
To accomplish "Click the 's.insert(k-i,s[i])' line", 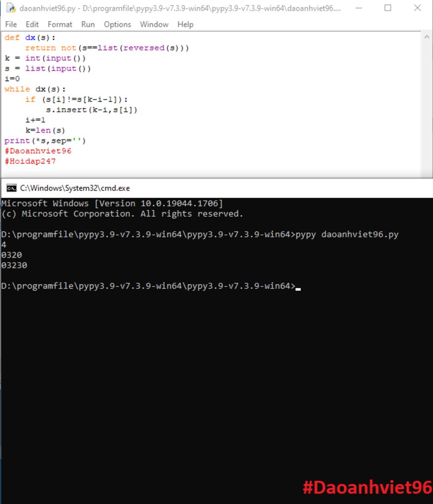I will 92,109.
